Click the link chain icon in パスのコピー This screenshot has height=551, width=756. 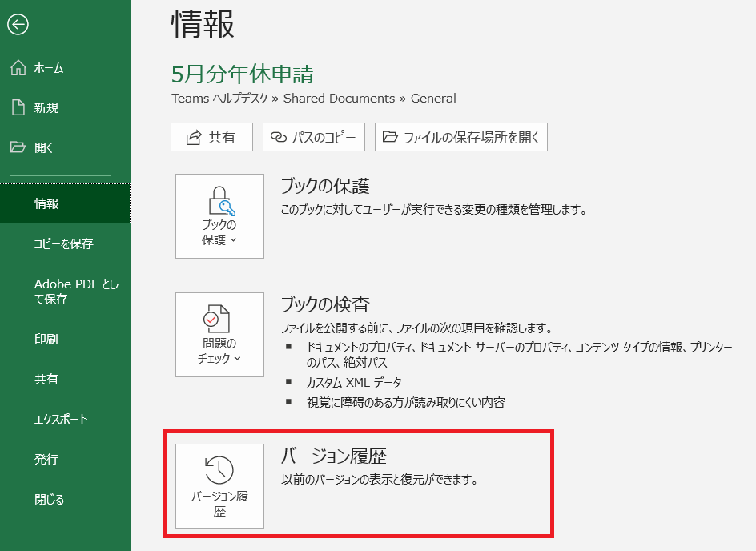pyautogui.click(x=278, y=137)
